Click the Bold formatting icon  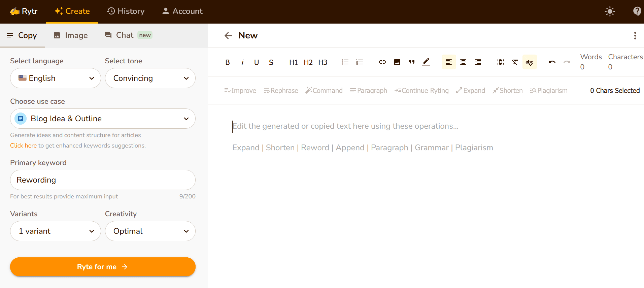pyautogui.click(x=228, y=62)
